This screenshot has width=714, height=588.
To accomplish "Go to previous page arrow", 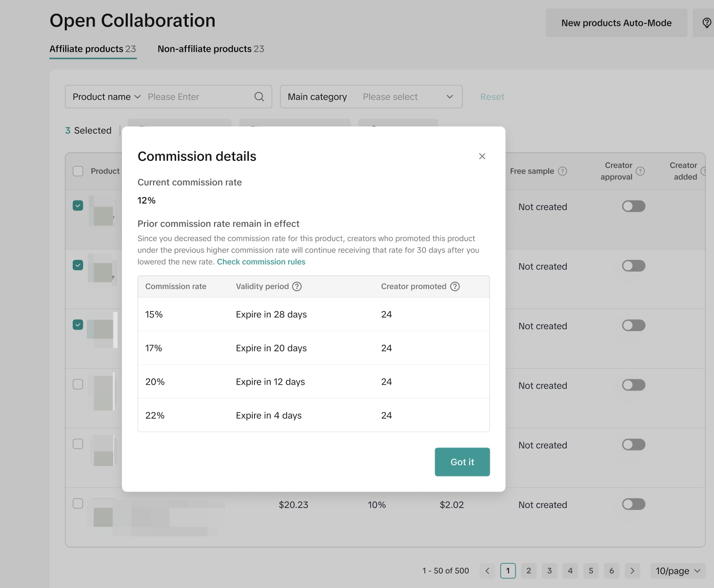I will 487,571.
